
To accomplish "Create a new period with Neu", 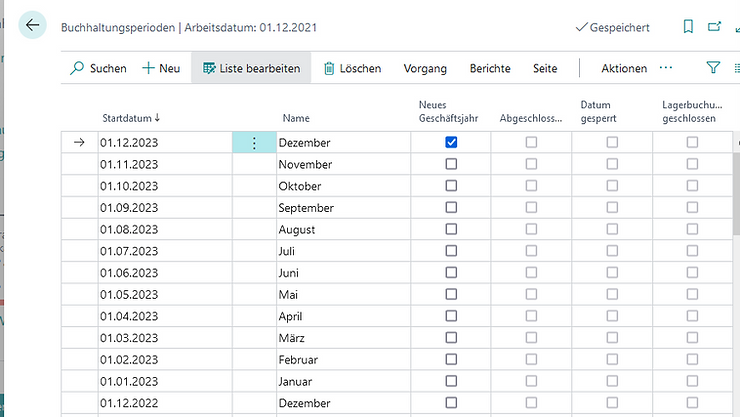I will pyautogui.click(x=161, y=68).
